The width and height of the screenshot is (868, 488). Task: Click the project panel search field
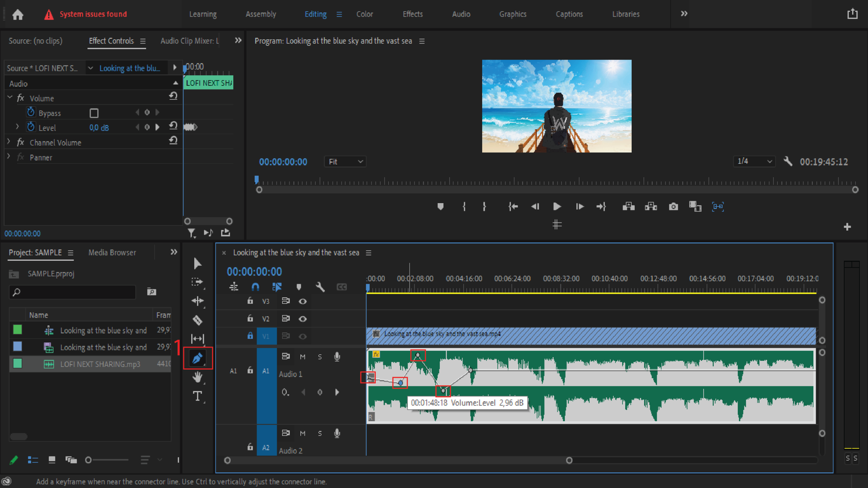[x=73, y=292]
